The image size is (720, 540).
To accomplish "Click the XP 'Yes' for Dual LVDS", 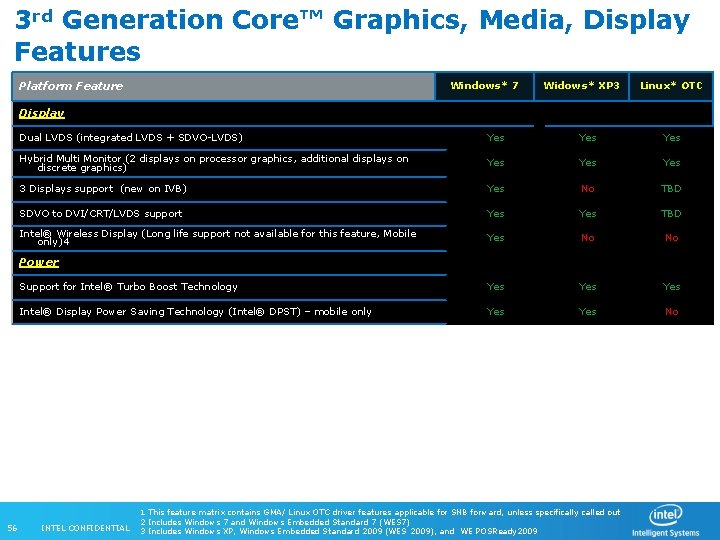I will click(587, 138).
